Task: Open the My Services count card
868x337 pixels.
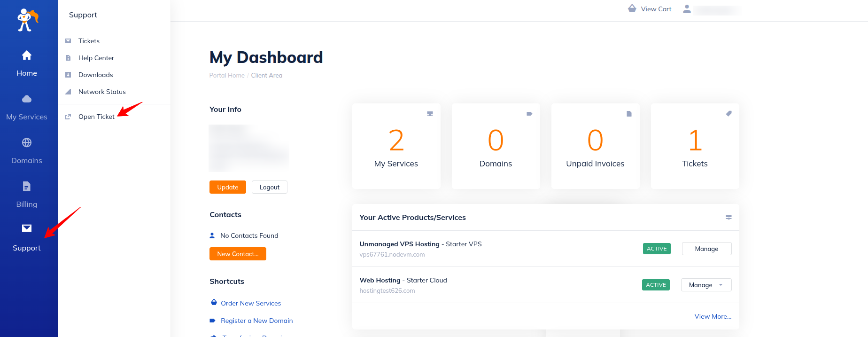Action: [x=396, y=146]
